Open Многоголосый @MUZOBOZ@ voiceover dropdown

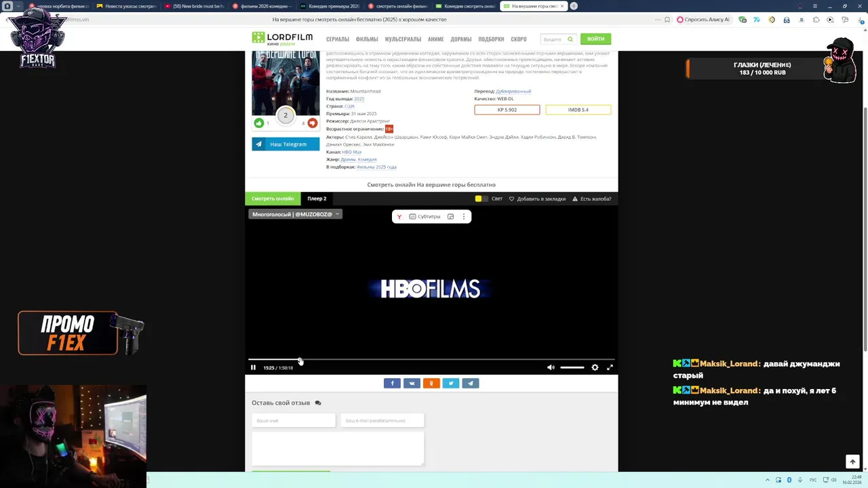click(x=295, y=214)
